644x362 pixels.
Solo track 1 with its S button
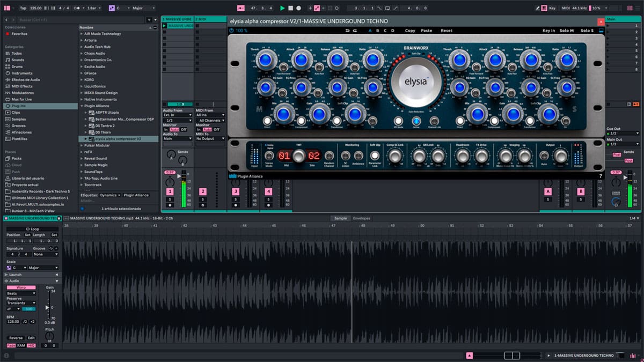[x=170, y=200]
